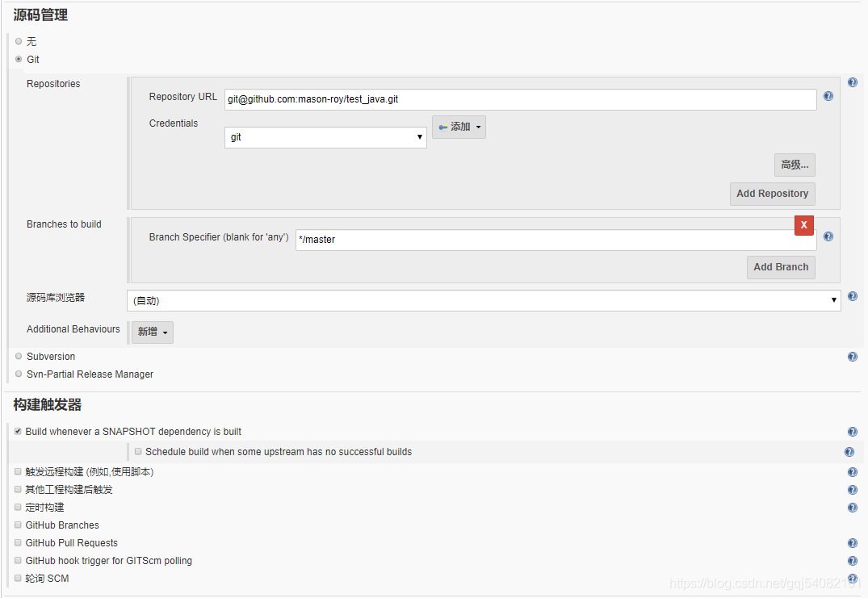Open help for SNAPSHOT dependency trigger
This screenshot has height=598, width=868.
click(853, 432)
